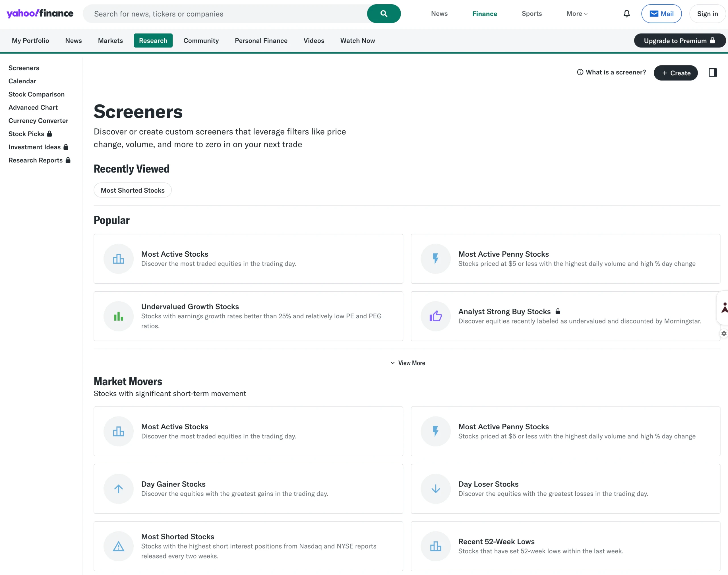Viewport: 728px width, 575px height.
Task: Select Currency Converter in the sidebar
Action: [38, 121]
